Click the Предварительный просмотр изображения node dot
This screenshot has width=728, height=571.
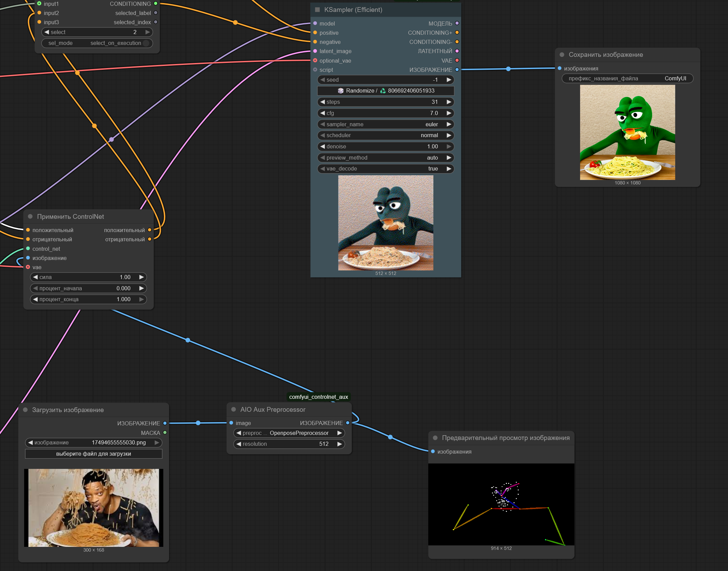pyautogui.click(x=435, y=438)
